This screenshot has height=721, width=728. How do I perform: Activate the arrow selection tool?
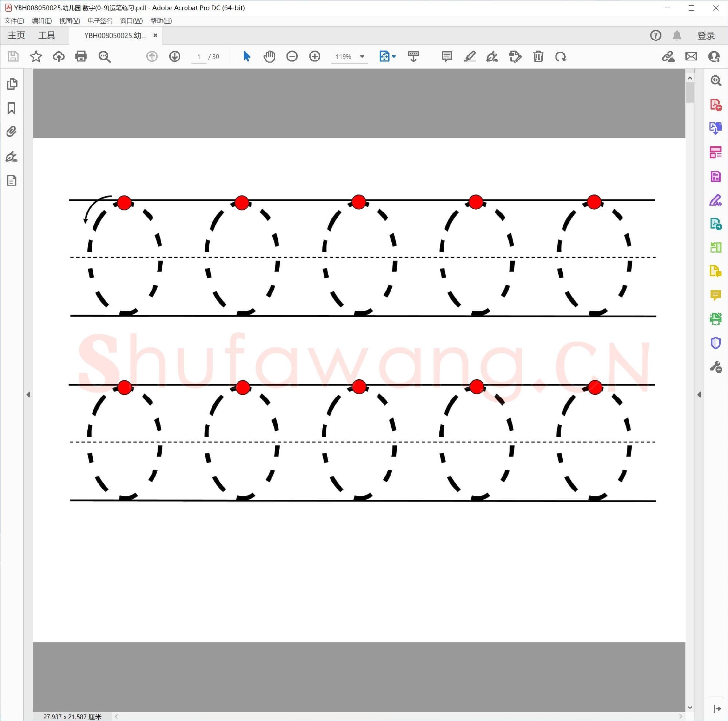click(x=247, y=56)
